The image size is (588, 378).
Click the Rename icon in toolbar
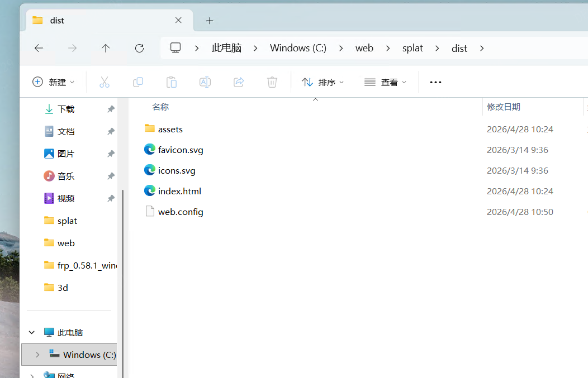pos(205,82)
